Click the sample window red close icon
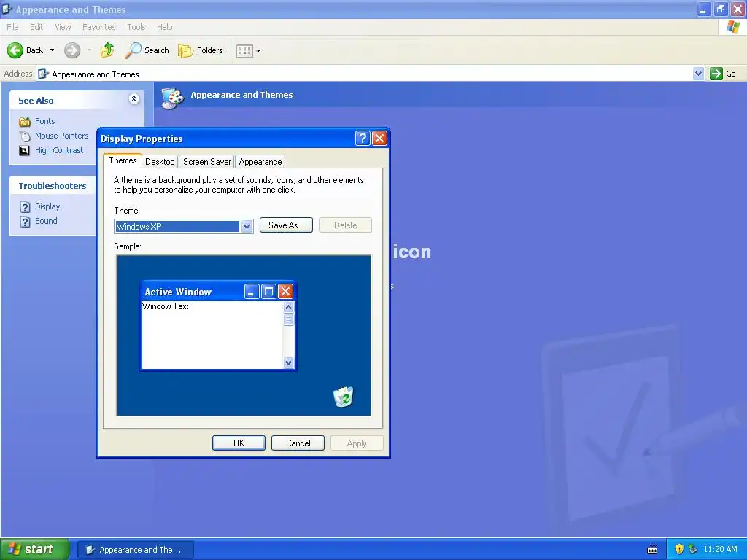This screenshot has width=747, height=560. click(285, 292)
